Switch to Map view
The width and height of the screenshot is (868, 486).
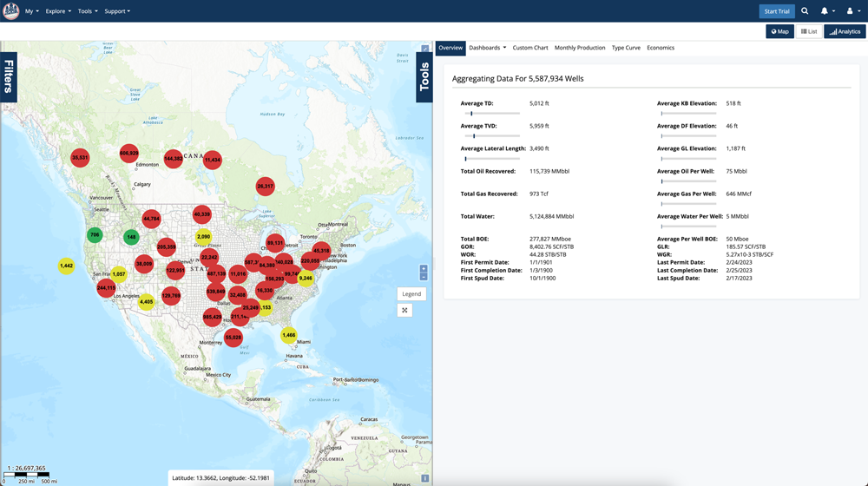tap(779, 31)
